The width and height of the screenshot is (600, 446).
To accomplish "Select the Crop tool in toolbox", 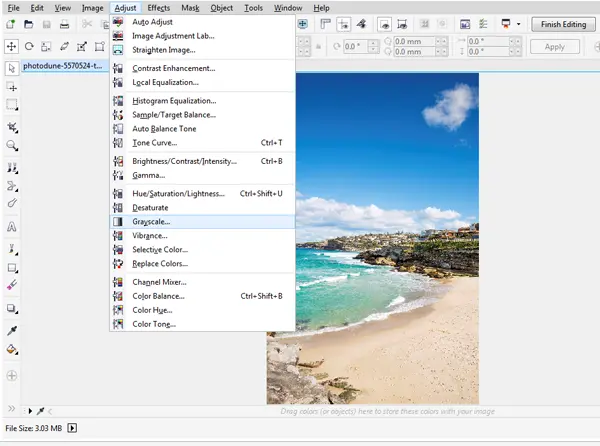I will click(12, 127).
